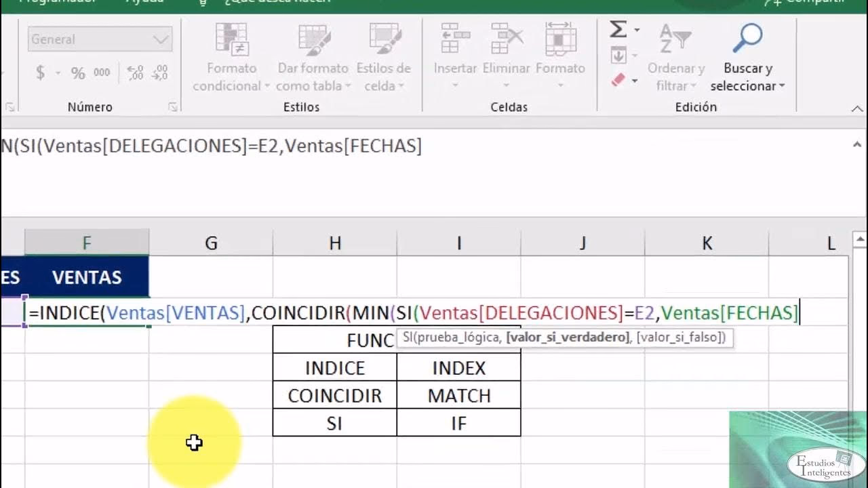Viewport: 868px width, 488px height.
Task: Click Formato condicional
Action: click(x=231, y=54)
